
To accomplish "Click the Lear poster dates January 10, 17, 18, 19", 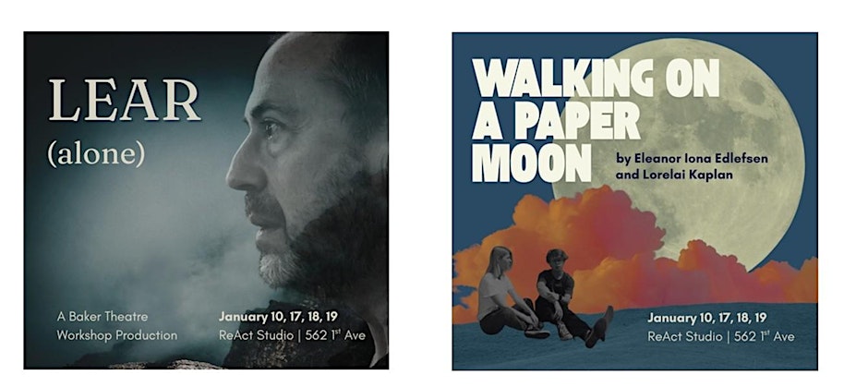I will point(278,317).
